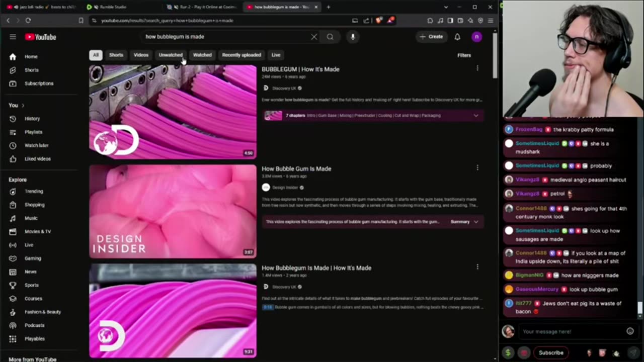644x362 pixels.
Task: Open more options for BUBBLEGUM How It's Made
Action: 477,68
